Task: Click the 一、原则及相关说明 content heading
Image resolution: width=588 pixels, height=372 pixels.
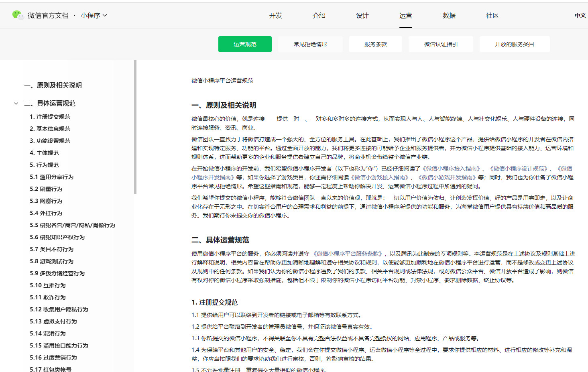Action: click(224, 105)
